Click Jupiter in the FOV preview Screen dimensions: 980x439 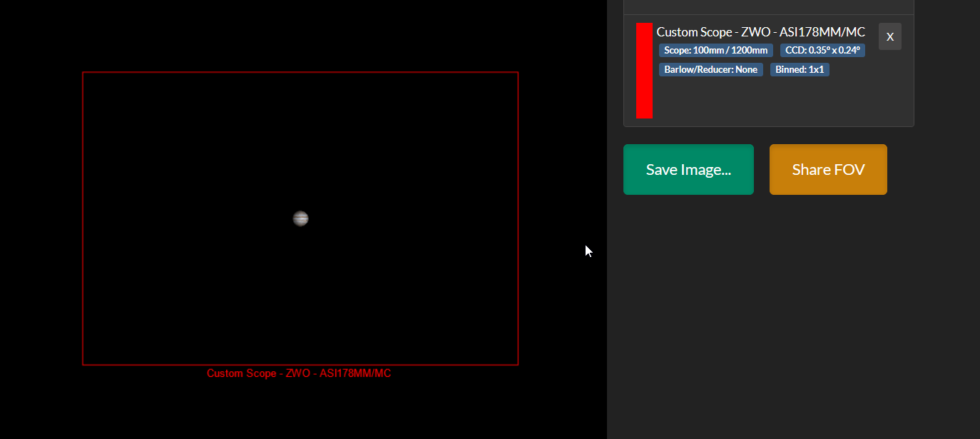click(x=300, y=218)
